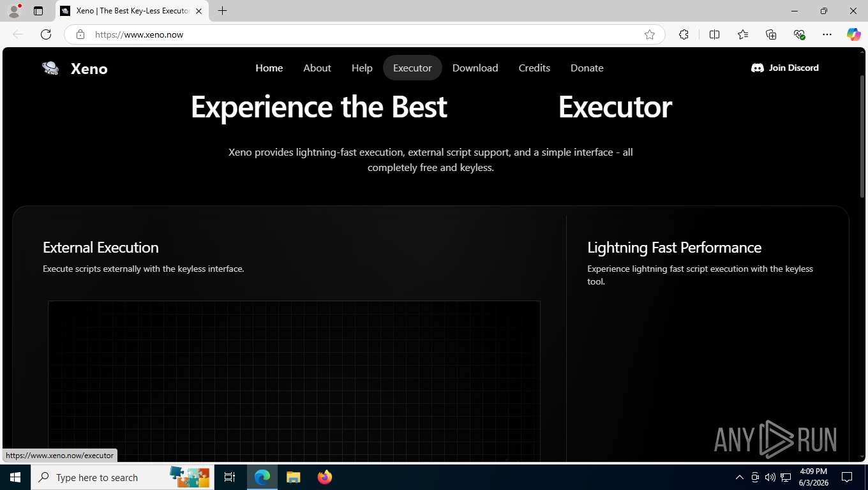Screen dimensions: 868x490
Task: Click the browser profile avatar icon
Action: click(14, 11)
